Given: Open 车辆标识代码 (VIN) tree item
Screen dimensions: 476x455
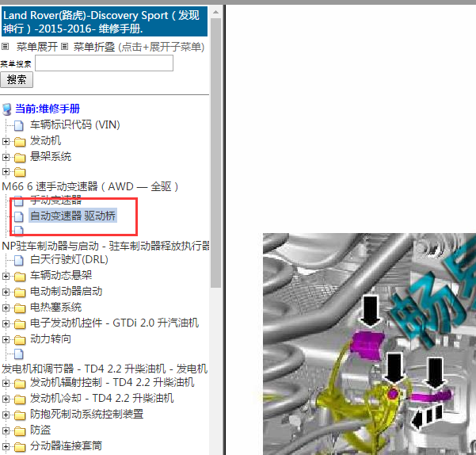Looking at the screenshot, I should tap(75, 124).
